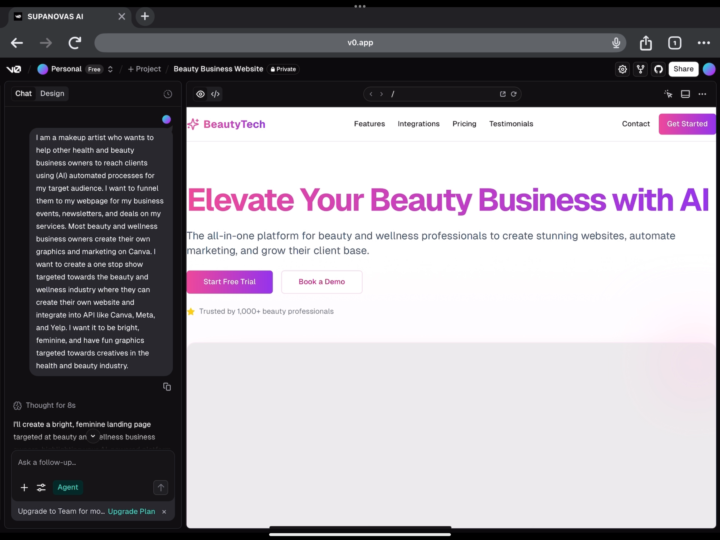Click the Upgrade Plan link
Viewport: 720px width, 540px height.
tap(131, 512)
